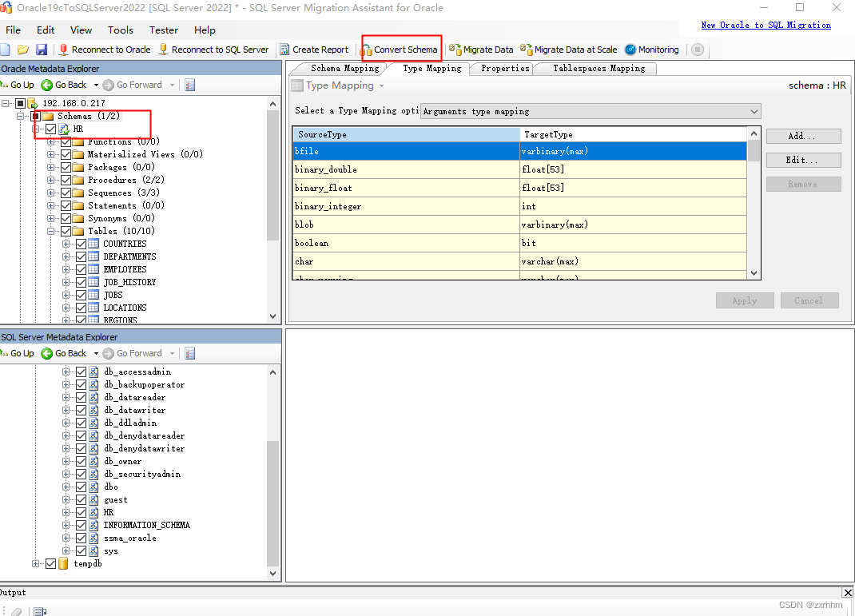
Task: Expand the Packages folder node
Action: (50, 167)
